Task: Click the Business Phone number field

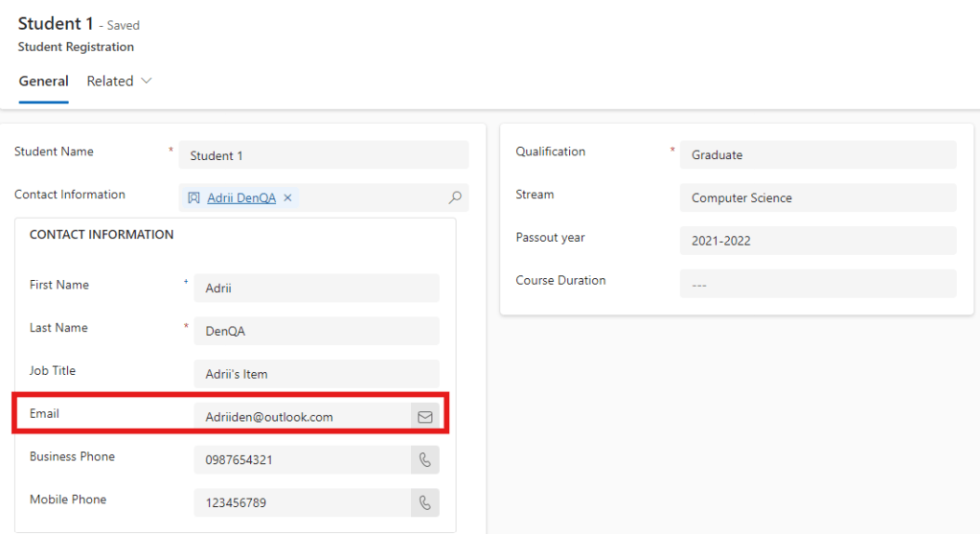Action: point(302,460)
